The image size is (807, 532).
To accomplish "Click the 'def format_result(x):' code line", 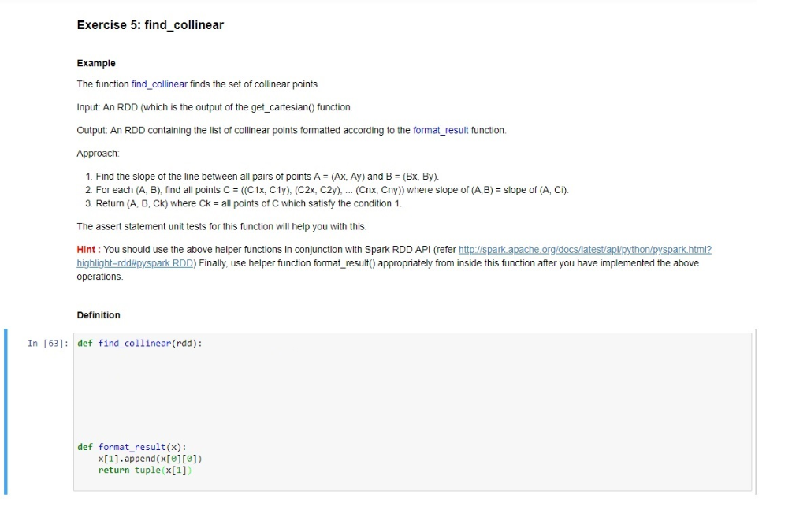I will tap(132, 447).
